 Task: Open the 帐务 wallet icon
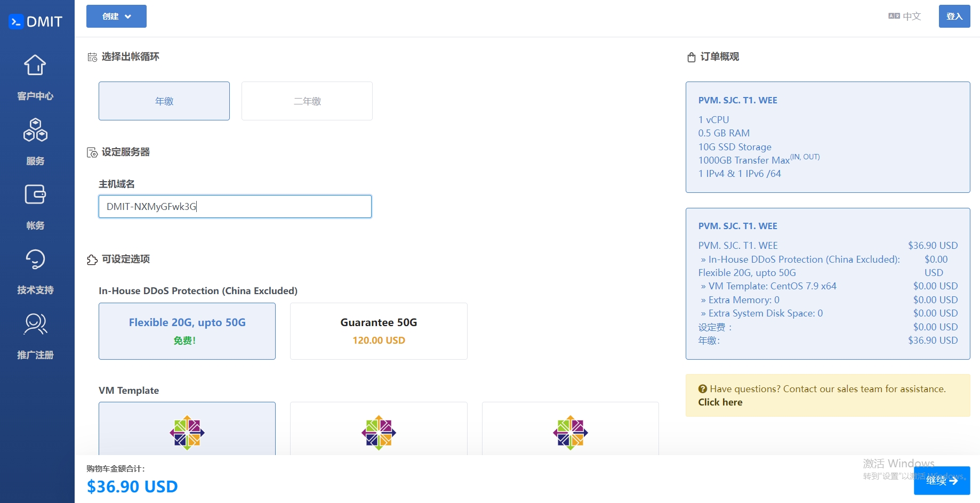pyautogui.click(x=35, y=194)
